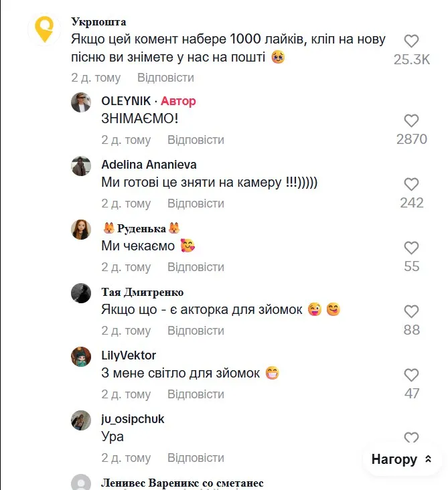Open OLEYNIK's profile picture
The image size is (448, 490).
click(x=81, y=102)
